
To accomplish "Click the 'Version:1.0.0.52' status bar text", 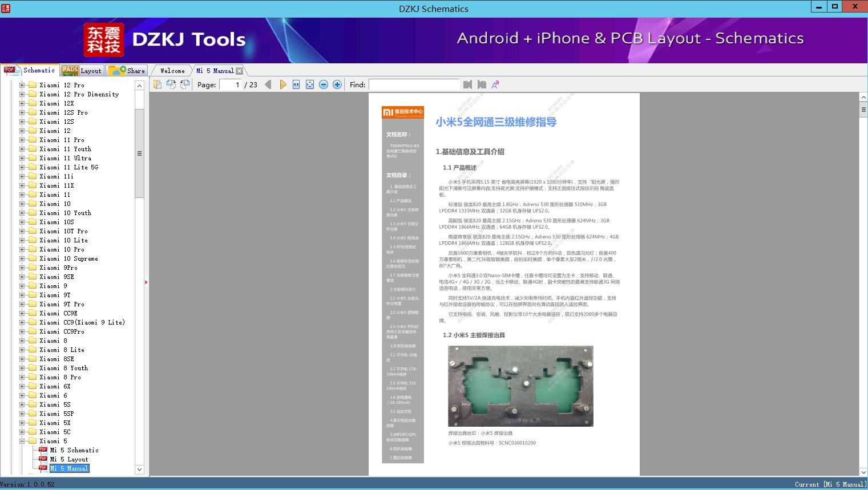I will coord(27,484).
